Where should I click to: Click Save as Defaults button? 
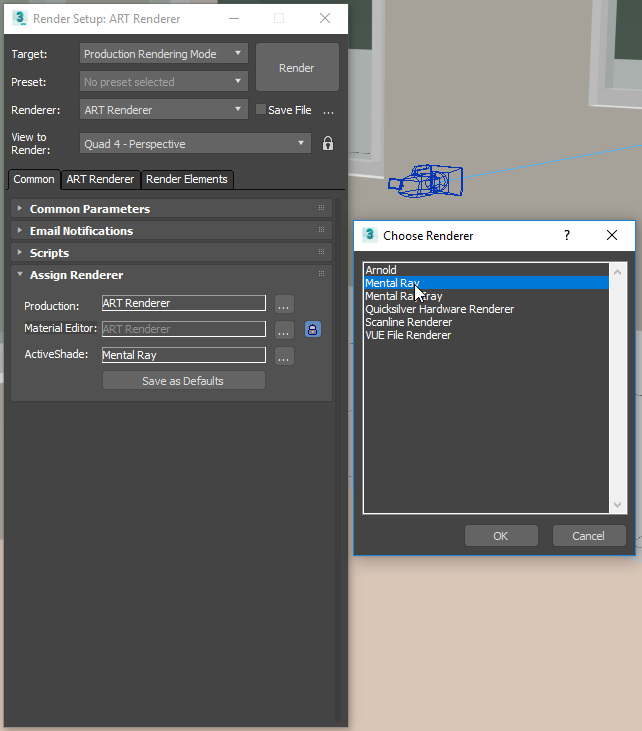183,381
